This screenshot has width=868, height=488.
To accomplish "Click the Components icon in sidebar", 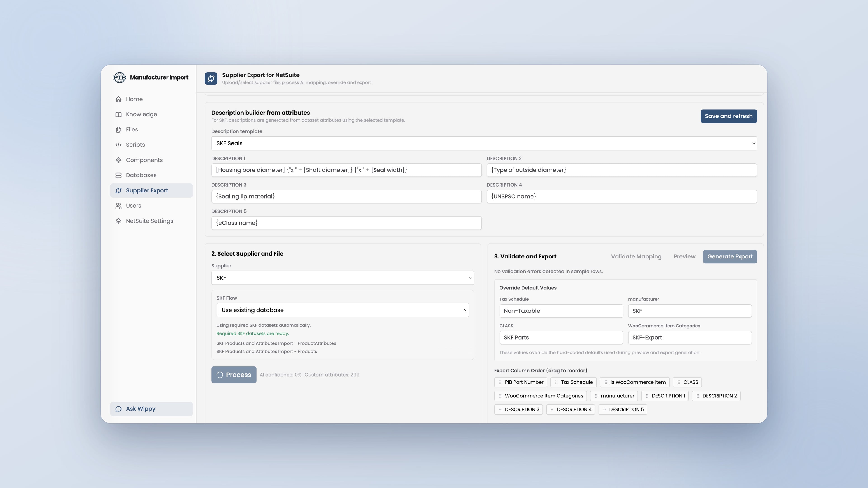I will click(118, 160).
